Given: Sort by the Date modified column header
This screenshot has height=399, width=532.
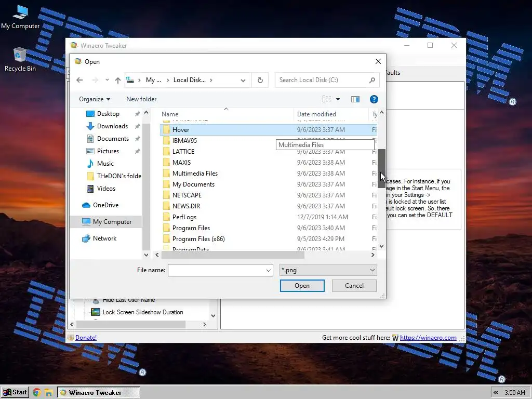Looking at the screenshot, I should click(331, 114).
